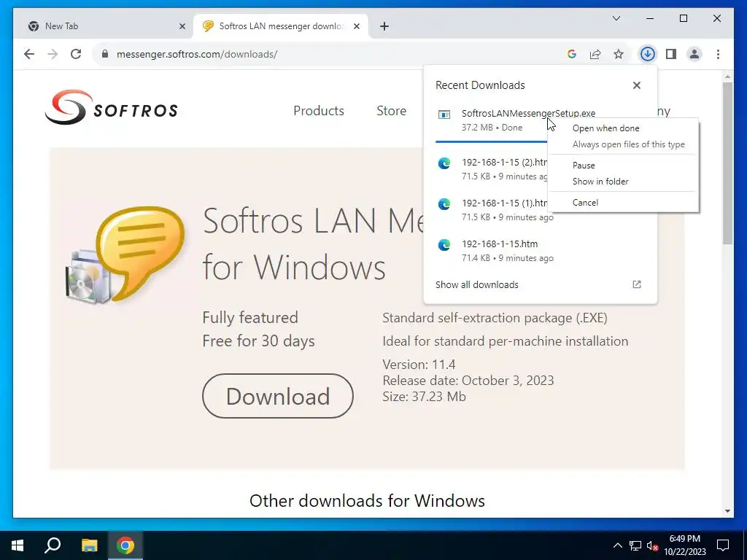Close the Recent Downloads popup
This screenshot has height=560, width=747.
click(636, 85)
